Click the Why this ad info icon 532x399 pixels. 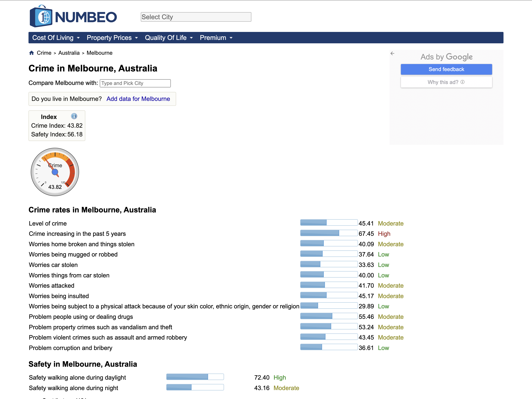[462, 82]
